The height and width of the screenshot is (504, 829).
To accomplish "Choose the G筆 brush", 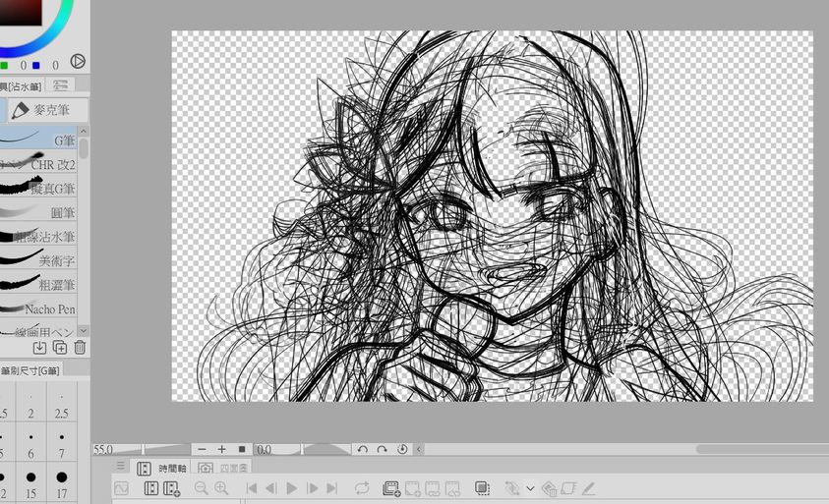I will pyautogui.click(x=38, y=140).
